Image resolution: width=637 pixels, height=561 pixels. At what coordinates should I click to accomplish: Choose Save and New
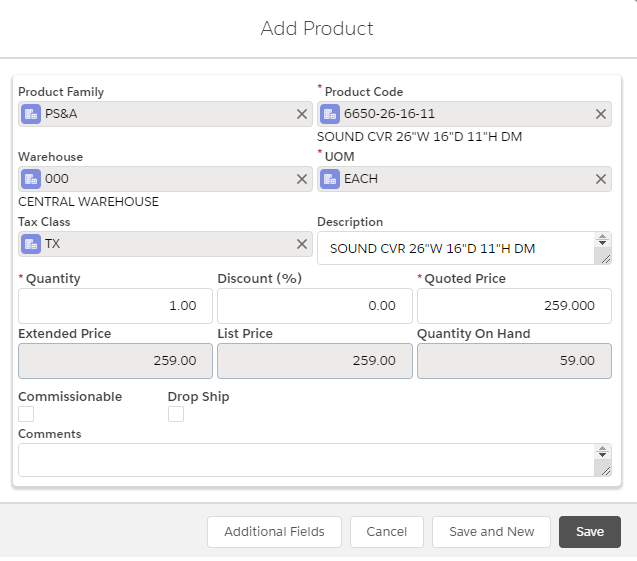pyautogui.click(x=492, y=532)
